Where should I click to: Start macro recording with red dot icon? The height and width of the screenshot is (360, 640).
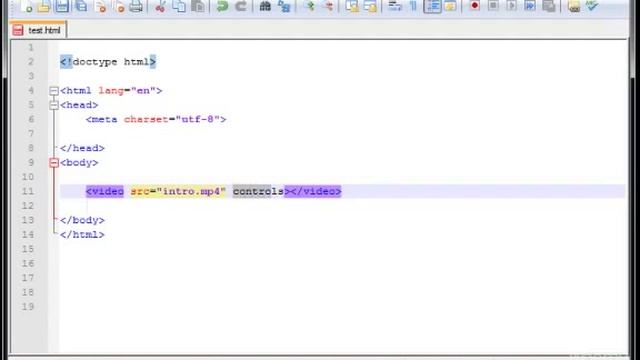[474, 6]
